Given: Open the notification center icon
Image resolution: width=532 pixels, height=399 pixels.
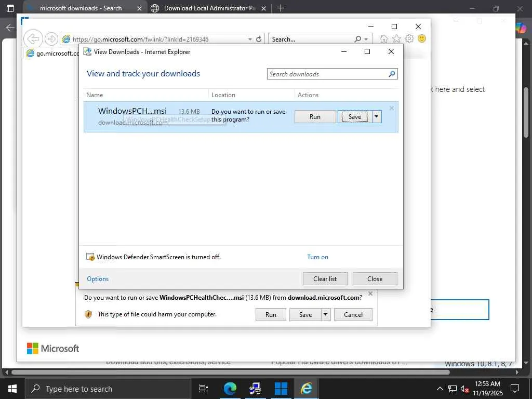Looking at the screenshot, I should (515, 389).
